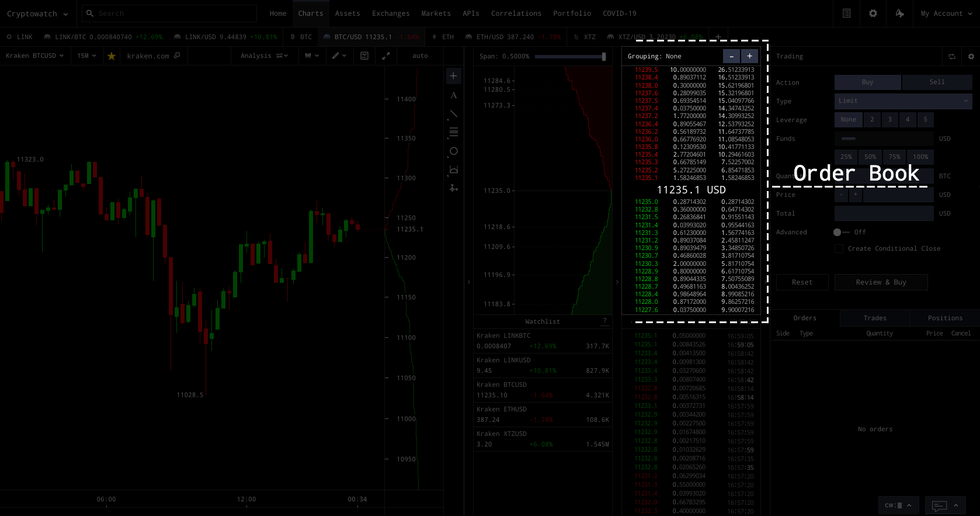Screen dimensions: 980x516
Task: Set funds to 25%
Action: point(846,157)
